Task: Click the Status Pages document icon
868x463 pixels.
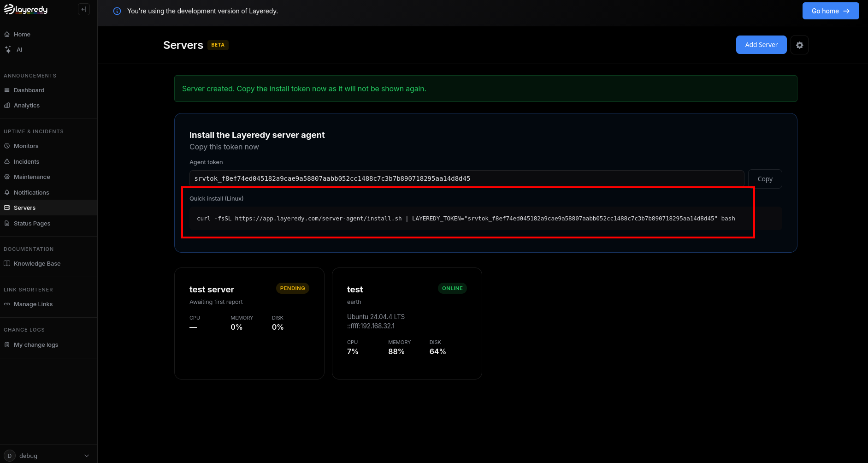Action: (7, 223)
